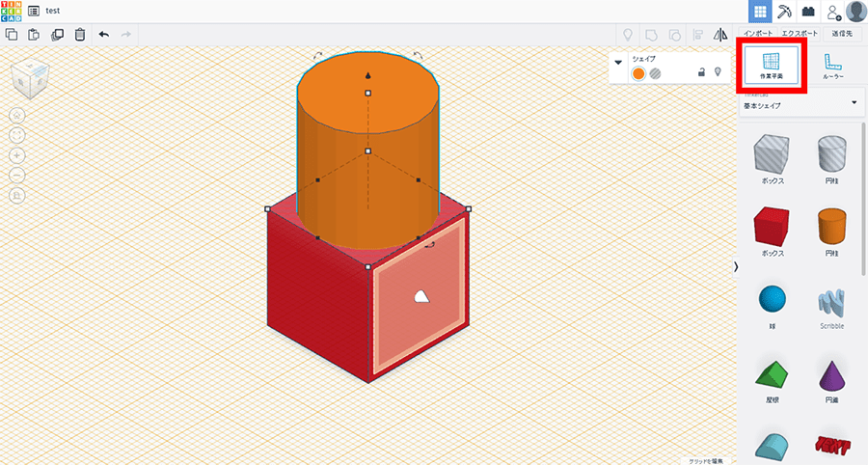Undo the last action
The height and width of the screenshot is (465, 868).
click(x=103, y=35)
